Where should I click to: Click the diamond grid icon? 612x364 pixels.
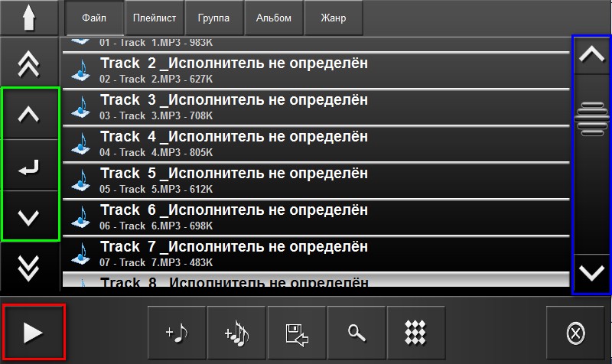(x=415, y=333)
